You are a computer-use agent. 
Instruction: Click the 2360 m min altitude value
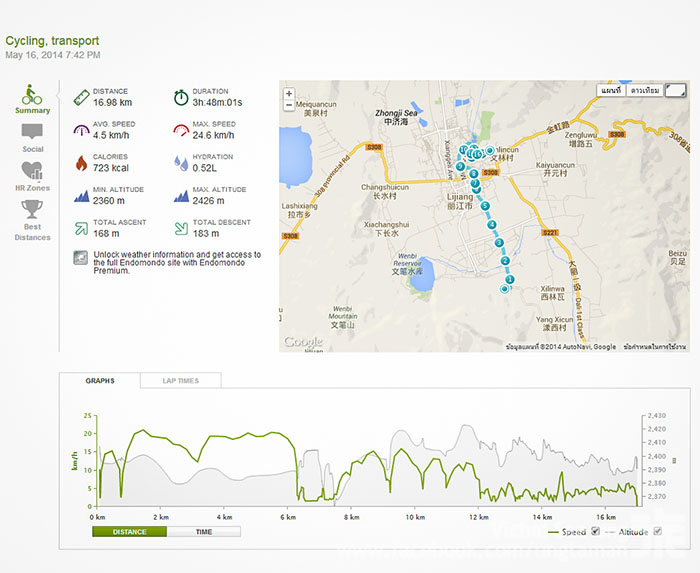click(108, 201)
